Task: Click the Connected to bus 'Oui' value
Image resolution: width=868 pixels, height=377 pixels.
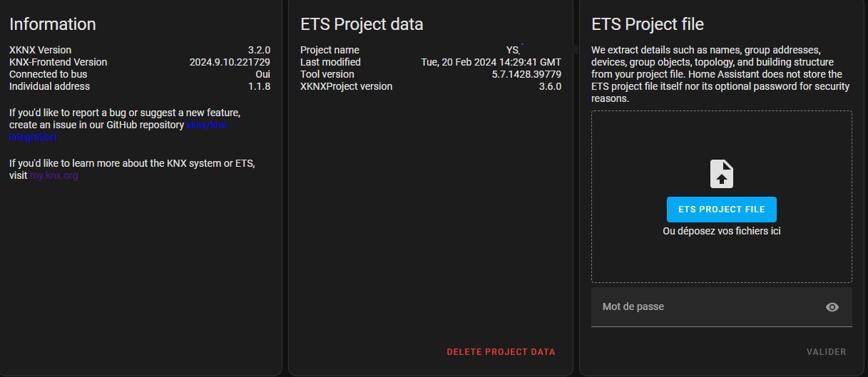Action: (x=262, y=74)
